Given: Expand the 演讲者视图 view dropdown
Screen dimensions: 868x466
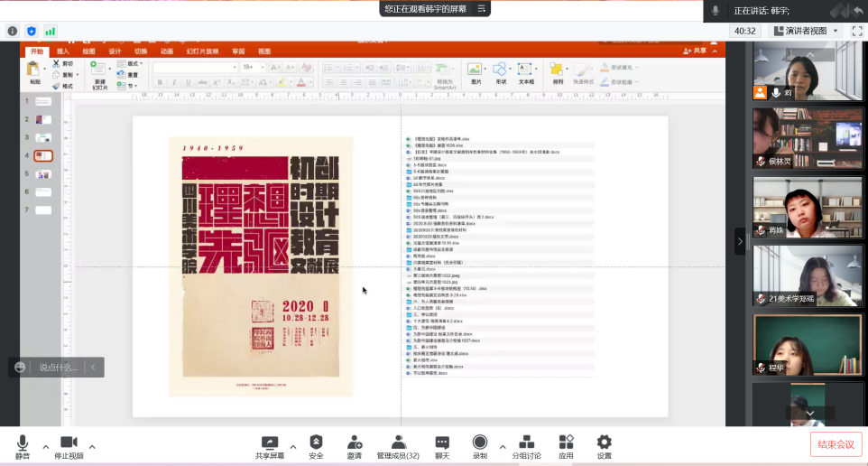Looking at the screenshot, I should 805,31.
